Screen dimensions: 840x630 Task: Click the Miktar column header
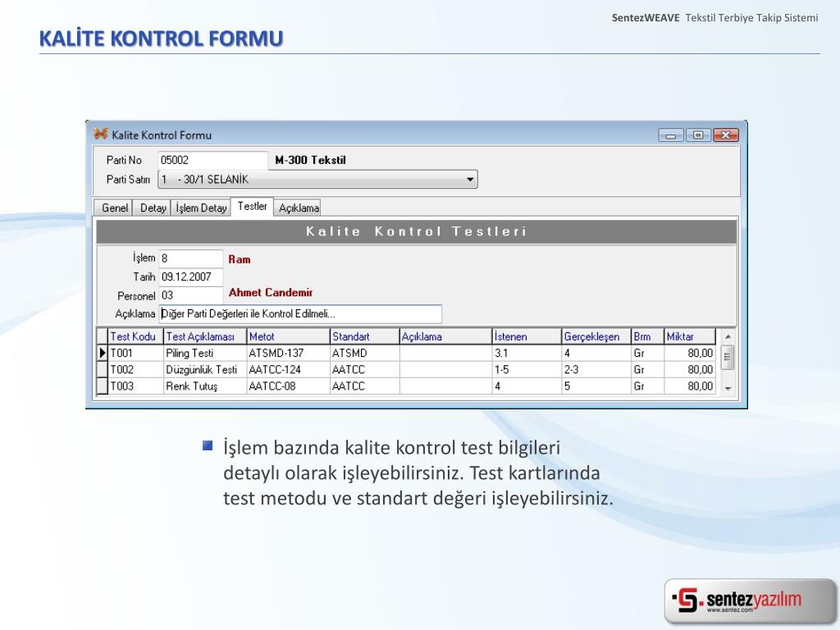pyautogui.click(x=689, y=336)
